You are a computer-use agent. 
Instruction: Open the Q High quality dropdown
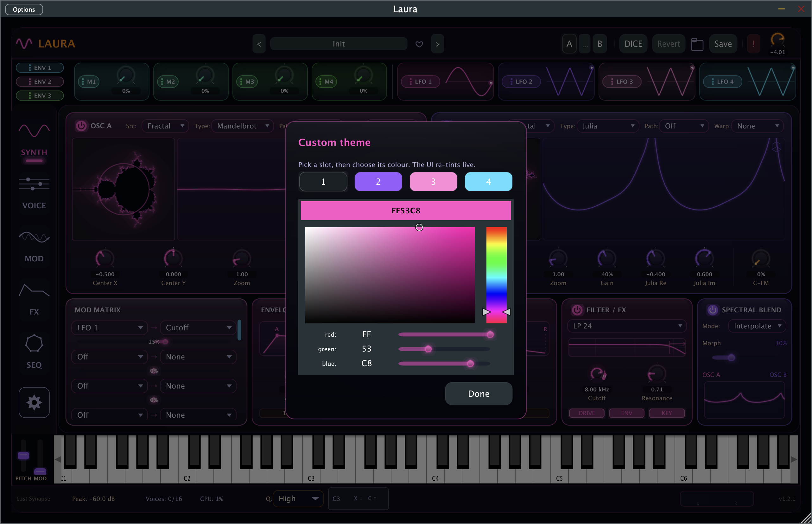pos(298,499)
